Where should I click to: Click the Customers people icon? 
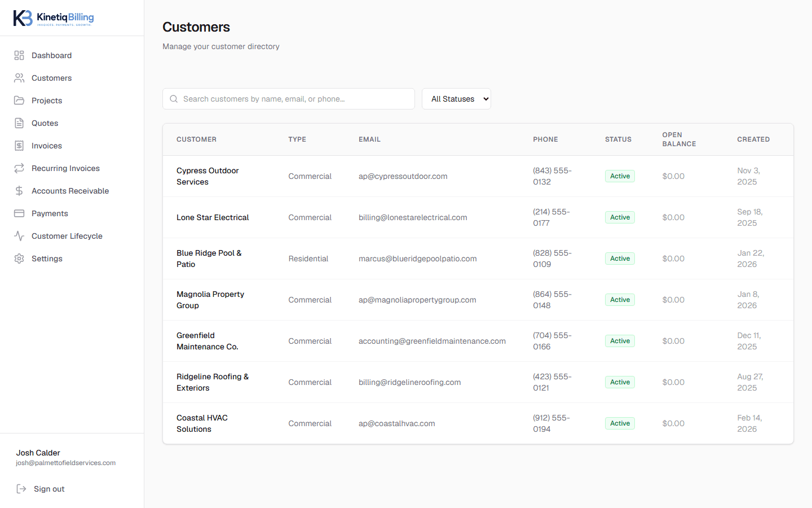point(19,78)
